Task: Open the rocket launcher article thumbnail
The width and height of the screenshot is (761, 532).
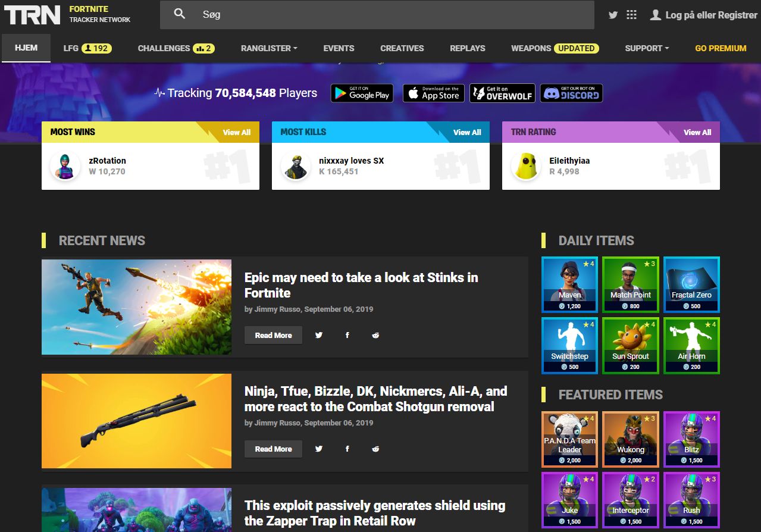Action: tap(136, 307)
